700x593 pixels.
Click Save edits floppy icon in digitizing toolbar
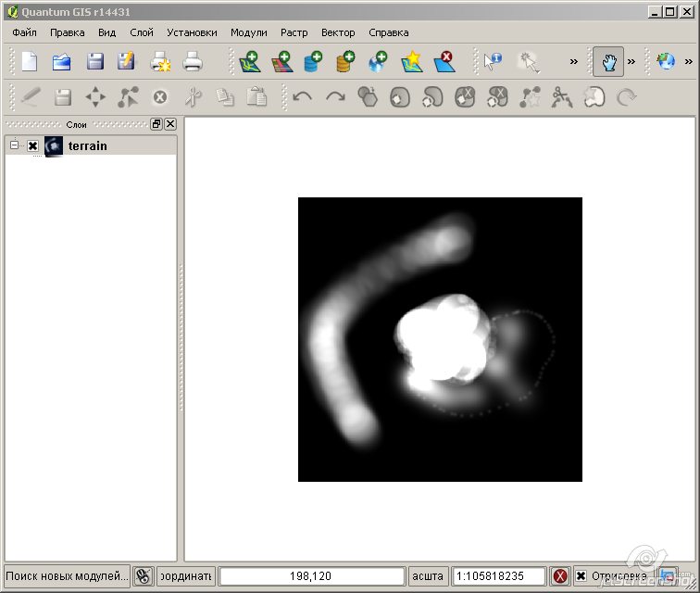[x=63, y=97]
